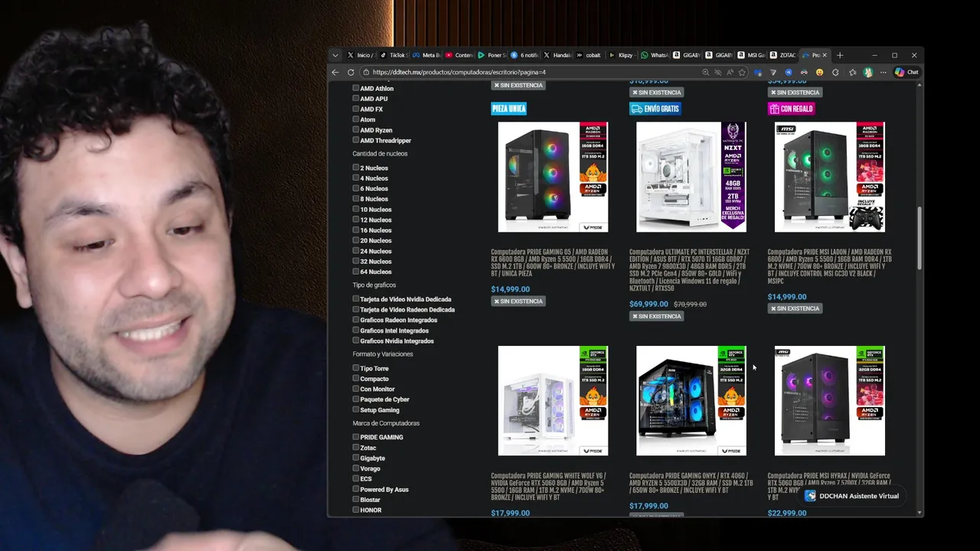Image resolution: width=980 pixels, height=551 pixels.
Task: Check the 8 Nucleos filter
Action: coord(356,198)
